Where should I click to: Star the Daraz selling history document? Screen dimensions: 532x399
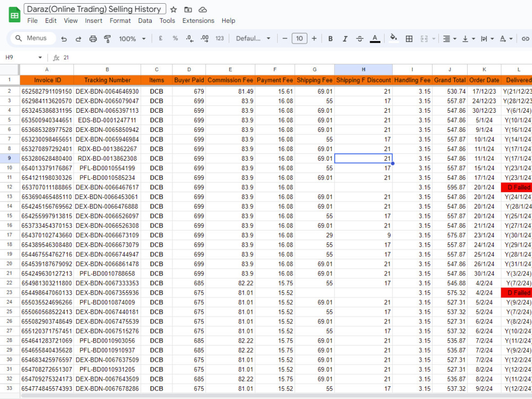(x=173, y=10)
